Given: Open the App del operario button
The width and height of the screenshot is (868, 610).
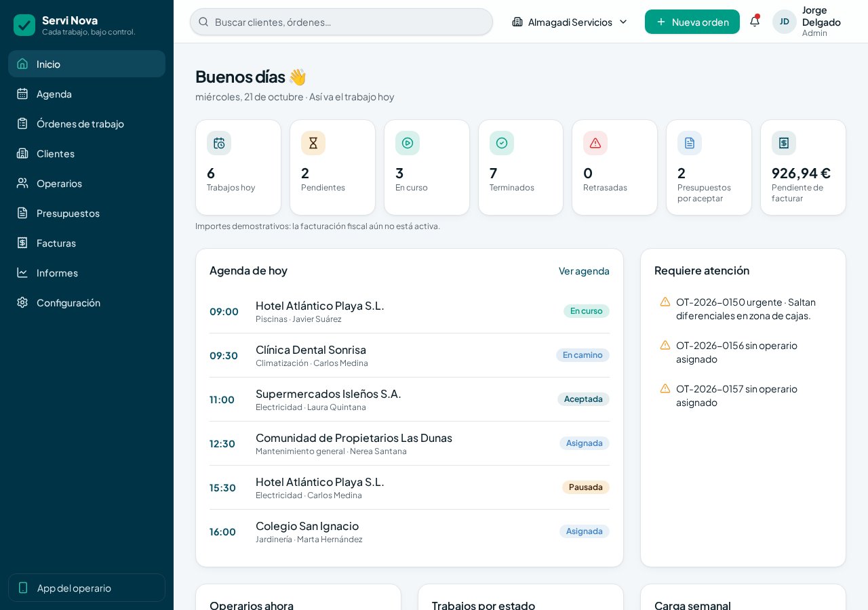Looking at the screenshot, I should point(87,588).
